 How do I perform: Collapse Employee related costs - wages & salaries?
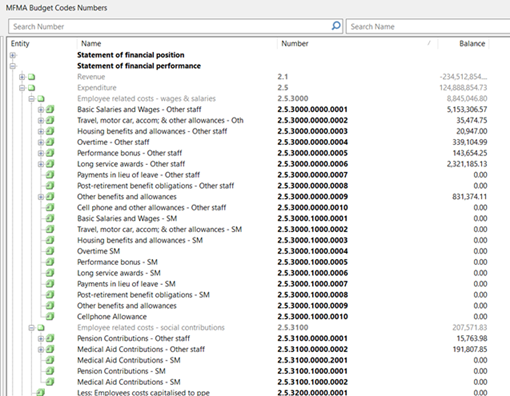tap(31, 99)
